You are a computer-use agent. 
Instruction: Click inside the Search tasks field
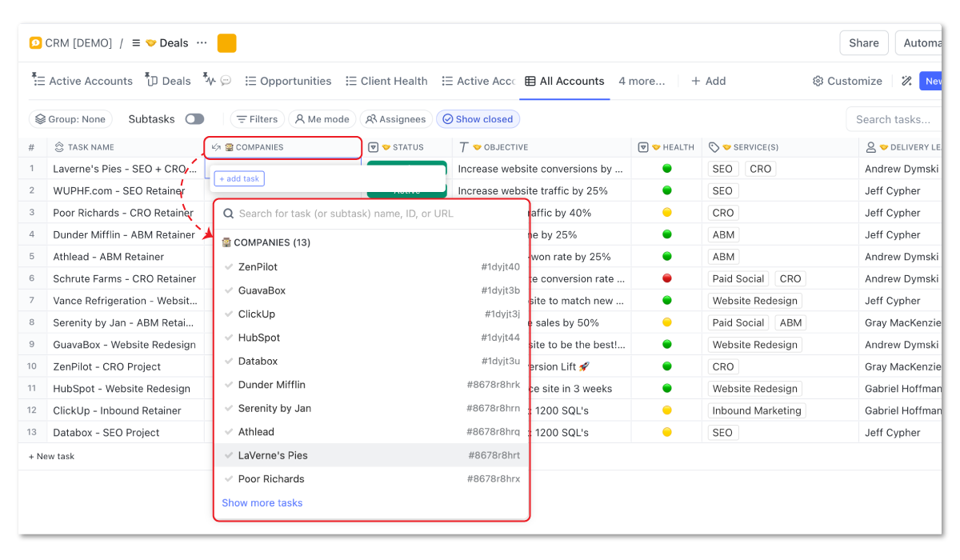(x=894, y=118)
